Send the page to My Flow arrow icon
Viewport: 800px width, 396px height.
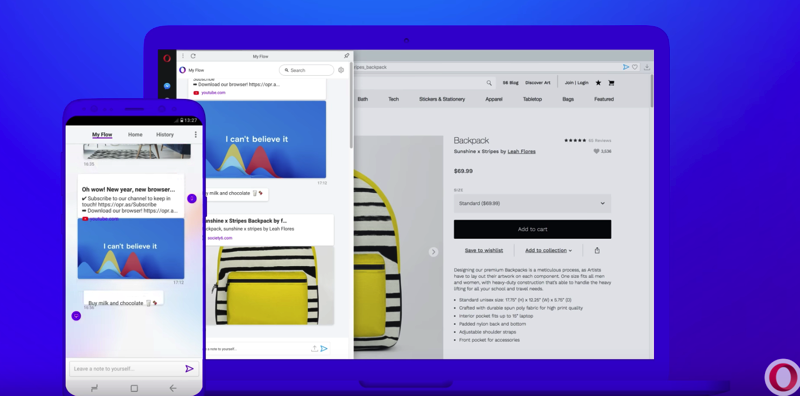[626, 67]
